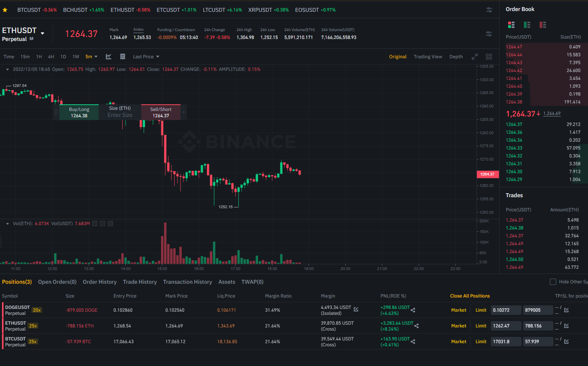Collapse the OHLC candle info legend
Screen dimensions: 588x366
pyautogui.click(x=7, y=69)
